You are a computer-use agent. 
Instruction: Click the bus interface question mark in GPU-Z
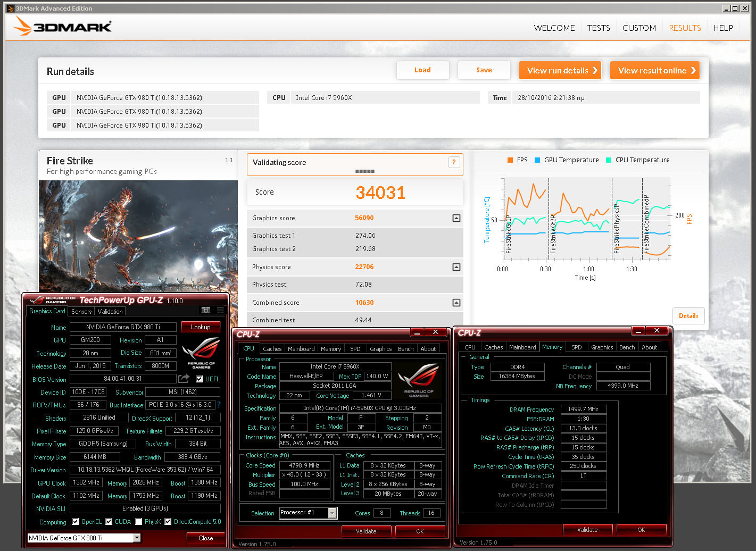click(x=219, y=405)
